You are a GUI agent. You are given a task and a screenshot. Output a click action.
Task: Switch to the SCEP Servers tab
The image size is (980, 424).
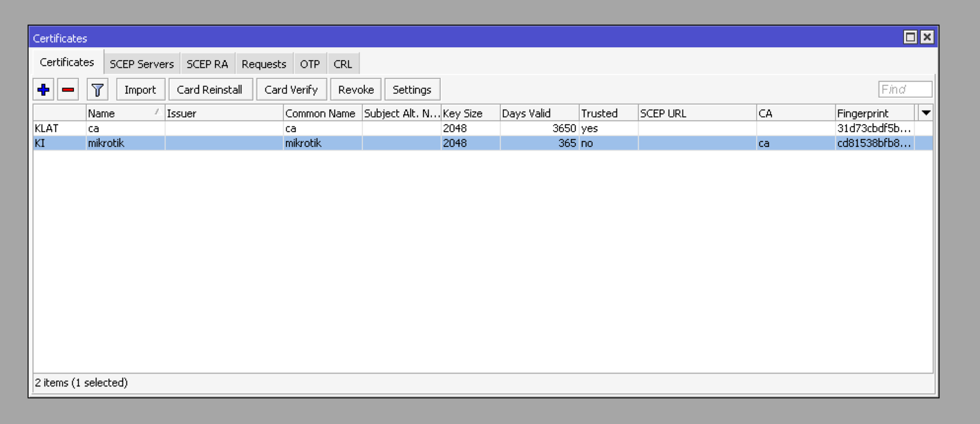[142, 63]
